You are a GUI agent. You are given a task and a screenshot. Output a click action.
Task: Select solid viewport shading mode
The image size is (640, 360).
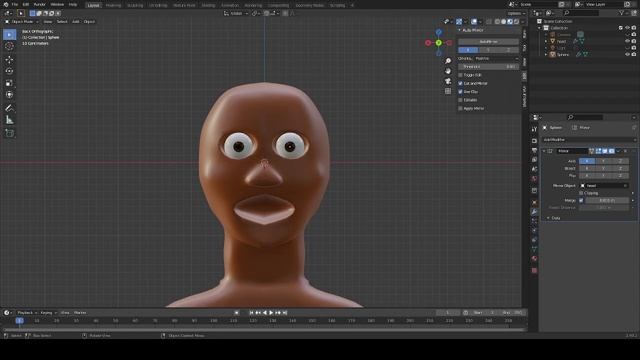(x=504, y=22)
